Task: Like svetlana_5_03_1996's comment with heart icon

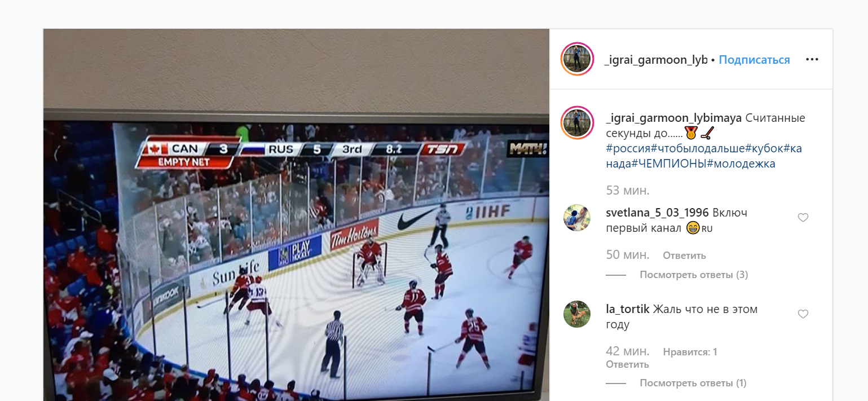Action: pos(803,218)
